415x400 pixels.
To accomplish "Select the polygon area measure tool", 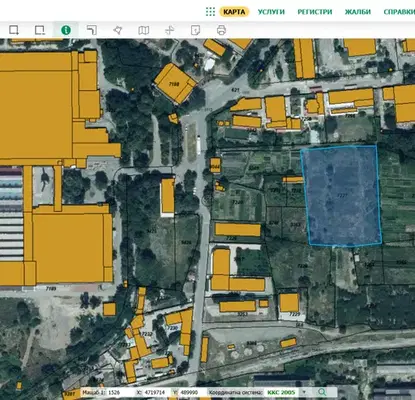I will click(118, 30).
